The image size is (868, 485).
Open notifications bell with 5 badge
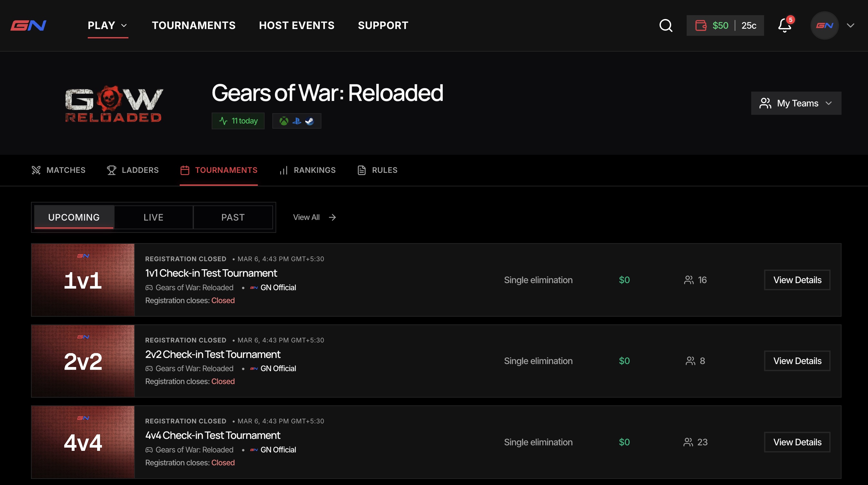(785, 25)
